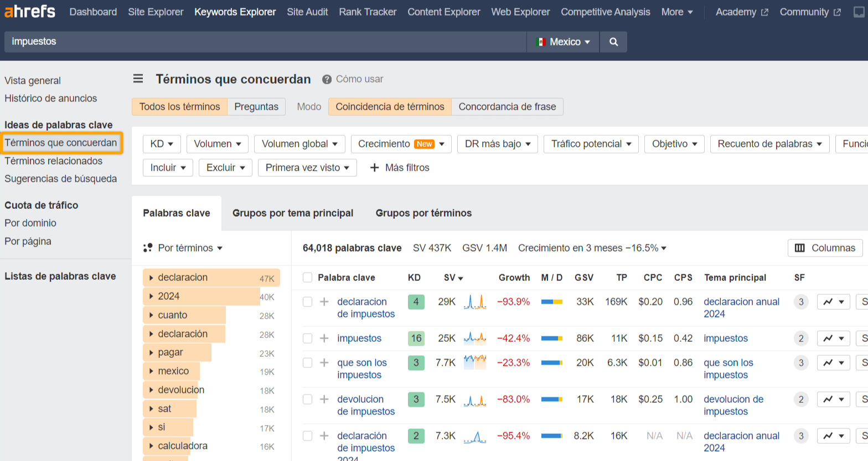
Task: Open Site Explorer in top navigation
Action: tap(156, 12)
